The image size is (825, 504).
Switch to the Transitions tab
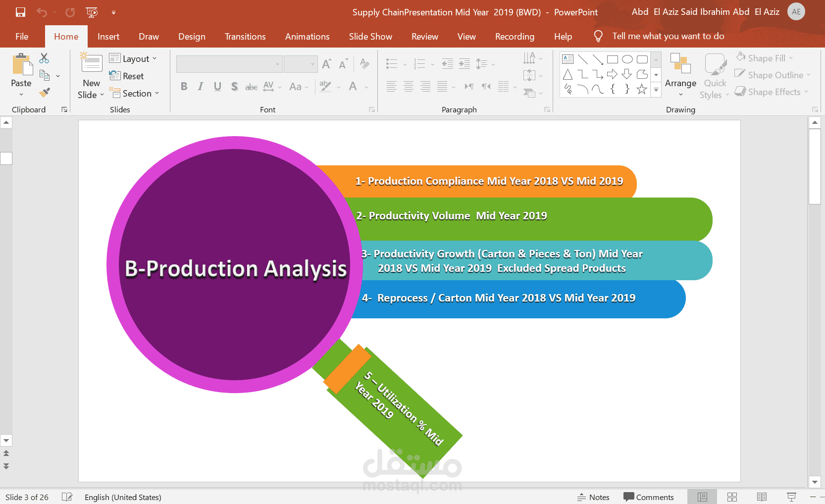tap(245, 37)
